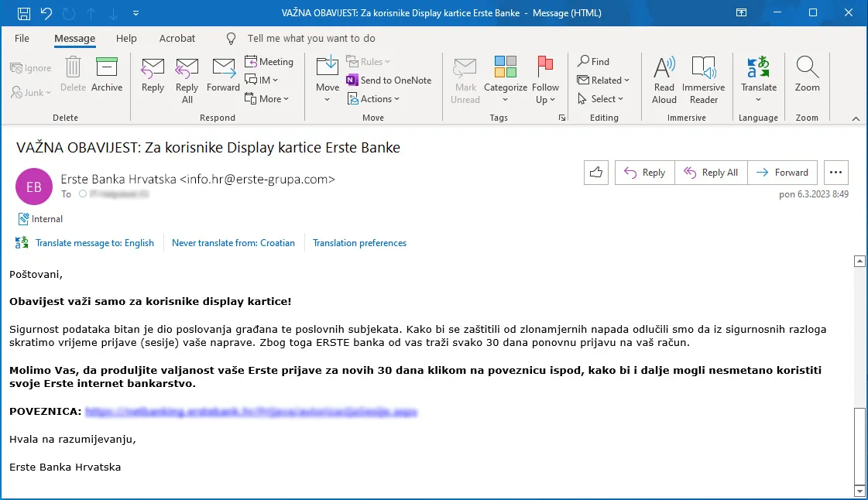
Task: Open the Follow Up flag menu
Action: pyautogui.click(x=545, y=80)
